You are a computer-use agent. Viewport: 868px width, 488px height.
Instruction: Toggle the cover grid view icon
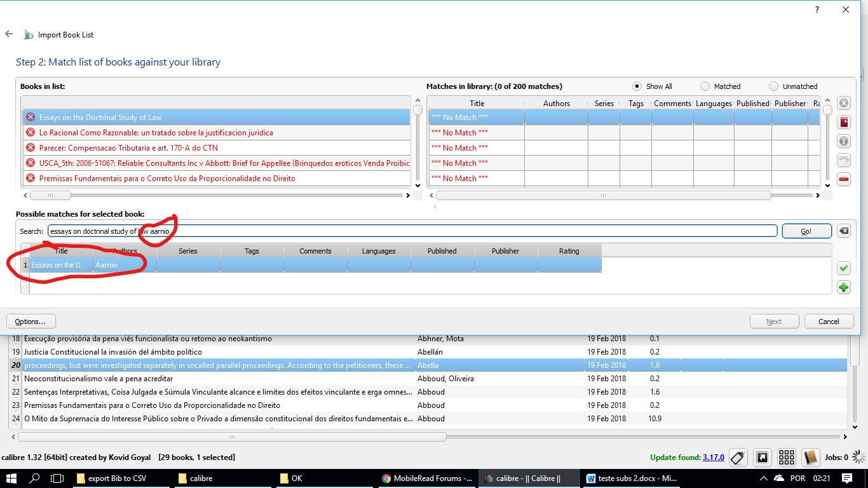(786, 457)
